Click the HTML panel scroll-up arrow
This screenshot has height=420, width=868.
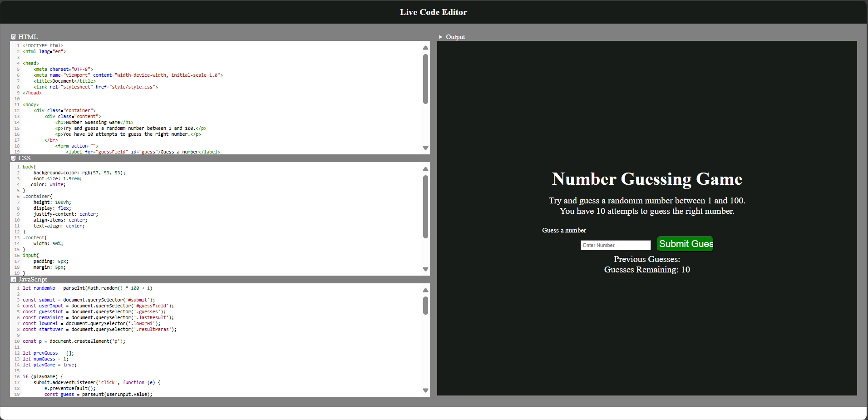pyautogui.click(x=425, y=48)
